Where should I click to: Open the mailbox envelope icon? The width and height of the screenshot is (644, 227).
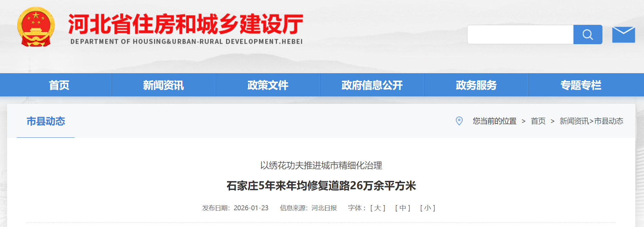coord(623,35)
